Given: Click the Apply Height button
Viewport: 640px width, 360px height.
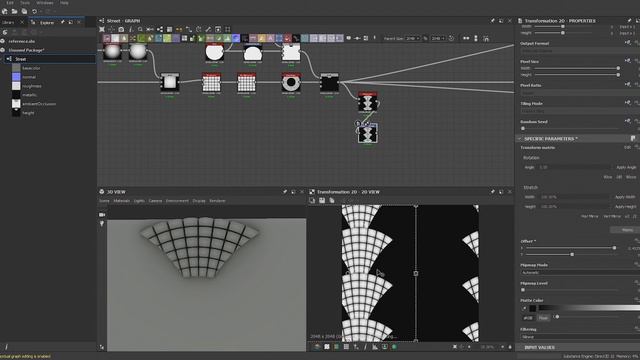Looking at the screenshot, I should (625, 207).
